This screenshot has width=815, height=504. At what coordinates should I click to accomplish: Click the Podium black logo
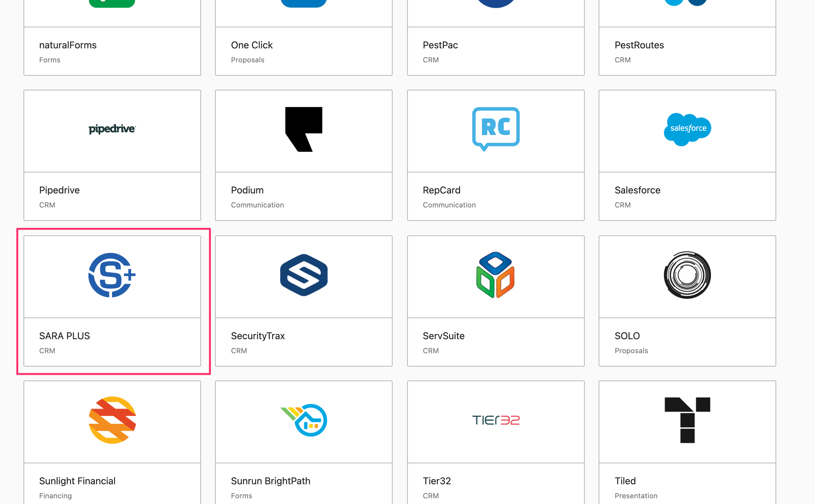[303, 129]
